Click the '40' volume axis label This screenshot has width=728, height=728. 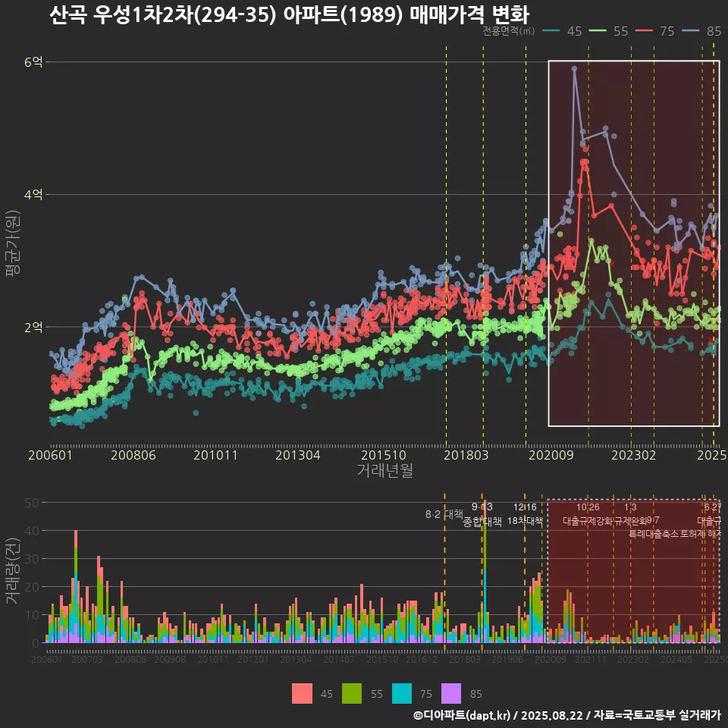click(x=32, y=531)
